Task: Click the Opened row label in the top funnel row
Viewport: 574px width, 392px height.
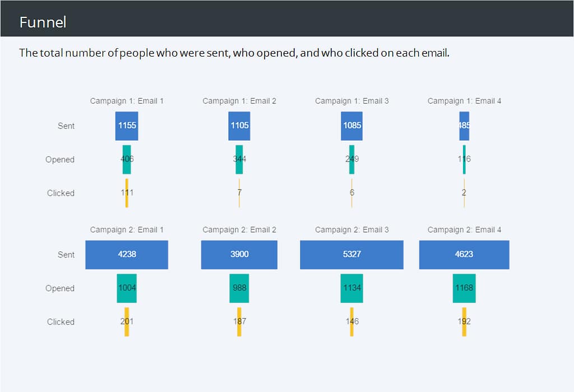Action: [60, 159]
